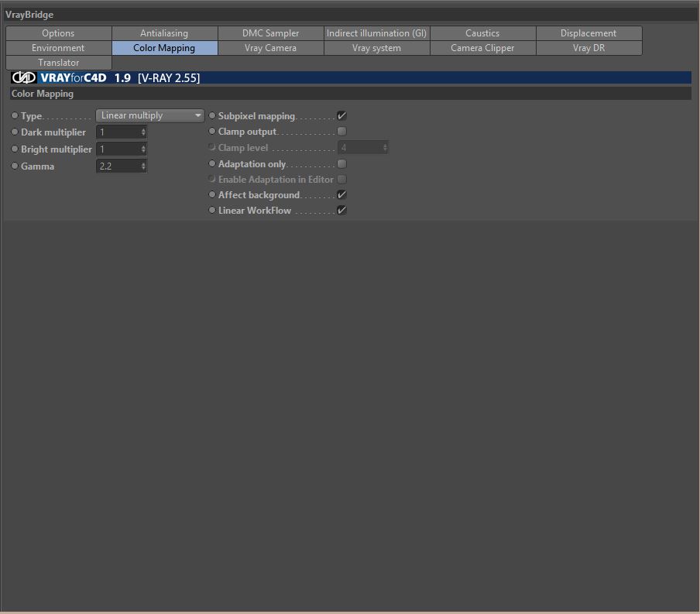
Task: Open the Camera Clipper tab
Action: pyautogui.click(x=483, y=48)
